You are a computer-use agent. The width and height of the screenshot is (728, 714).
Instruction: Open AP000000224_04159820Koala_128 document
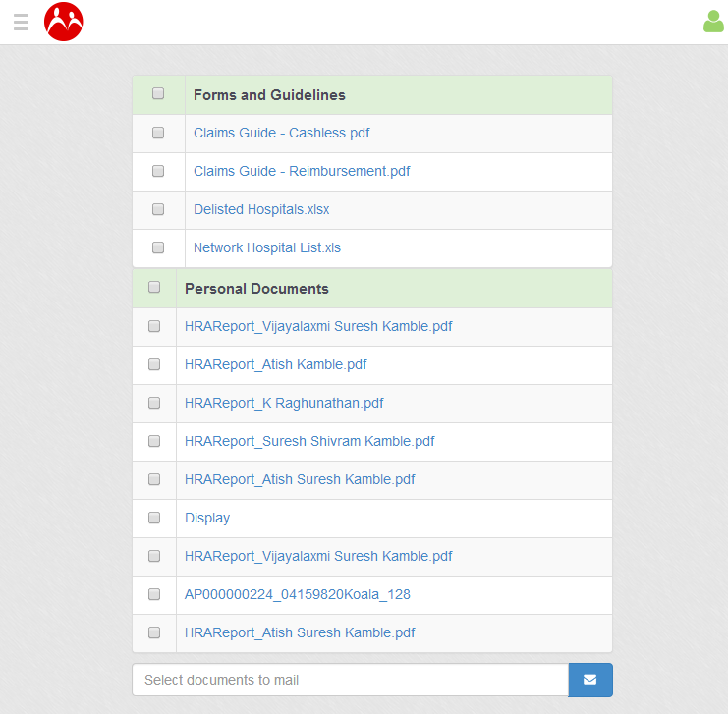click(298, 594)
